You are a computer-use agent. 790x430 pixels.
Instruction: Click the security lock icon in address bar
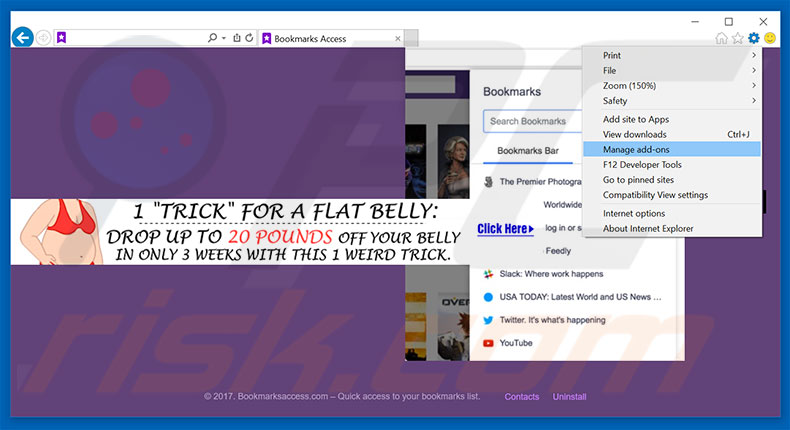point(237,38)
